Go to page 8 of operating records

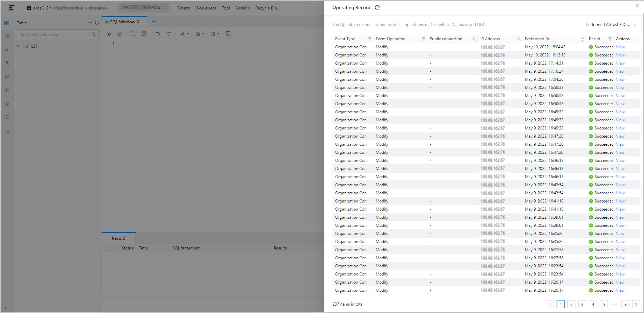(x=625, y=304)
